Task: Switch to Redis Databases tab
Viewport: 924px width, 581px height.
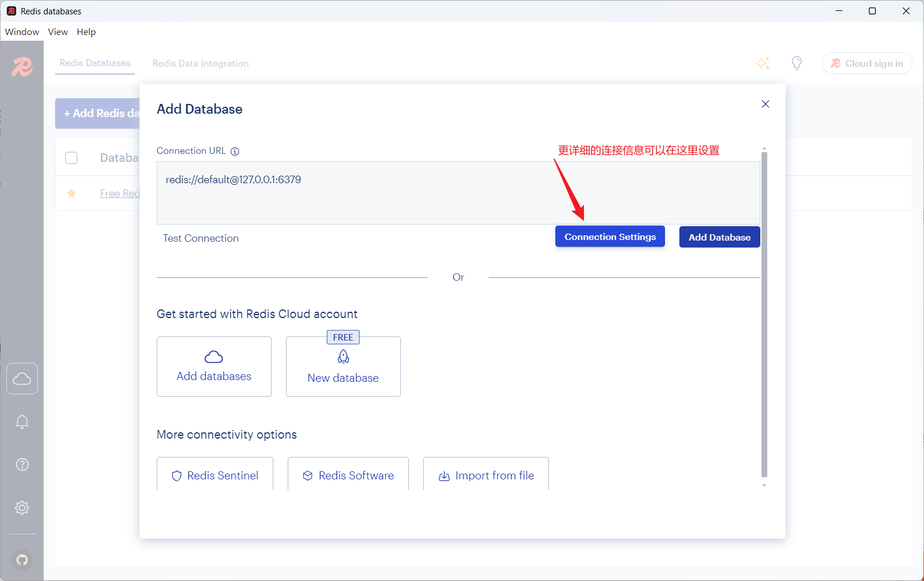Action: click(95, 63)
